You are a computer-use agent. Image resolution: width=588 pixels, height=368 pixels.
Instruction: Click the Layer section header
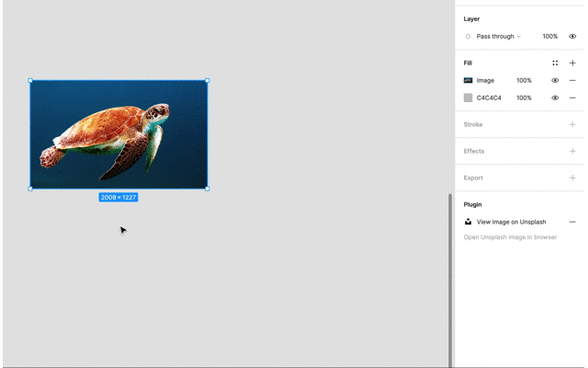tap(471, 18)
